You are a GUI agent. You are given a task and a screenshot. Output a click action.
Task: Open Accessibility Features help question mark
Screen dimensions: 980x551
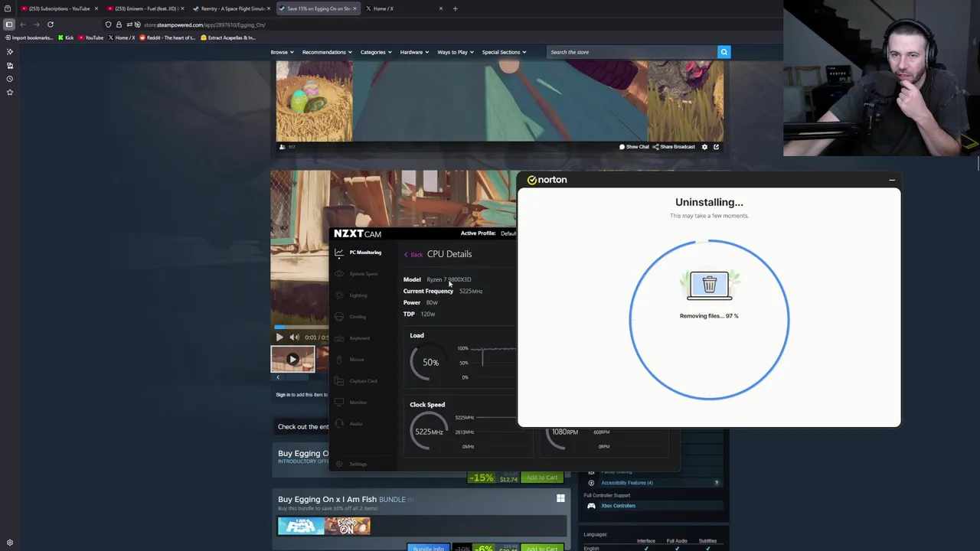717,483
